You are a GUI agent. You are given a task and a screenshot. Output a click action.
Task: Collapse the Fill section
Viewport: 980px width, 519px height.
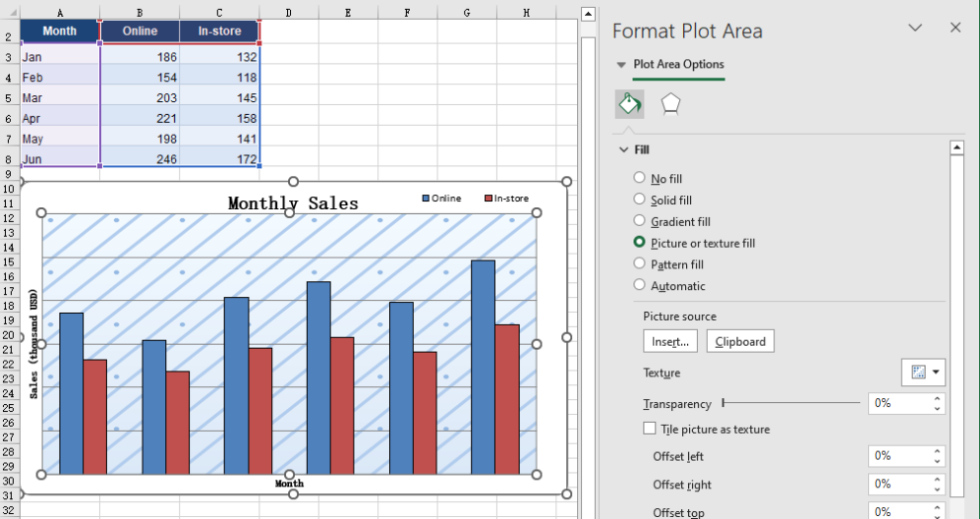[624, 149]
